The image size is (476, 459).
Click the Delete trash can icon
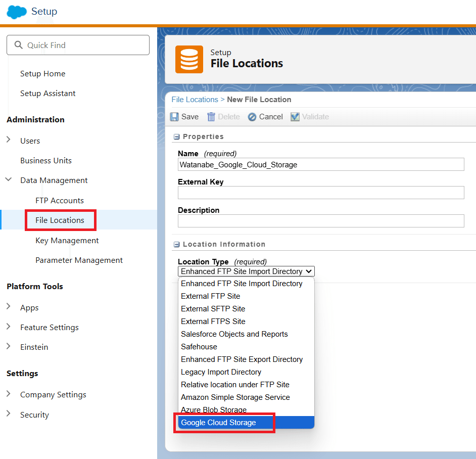tap(211, 117)
